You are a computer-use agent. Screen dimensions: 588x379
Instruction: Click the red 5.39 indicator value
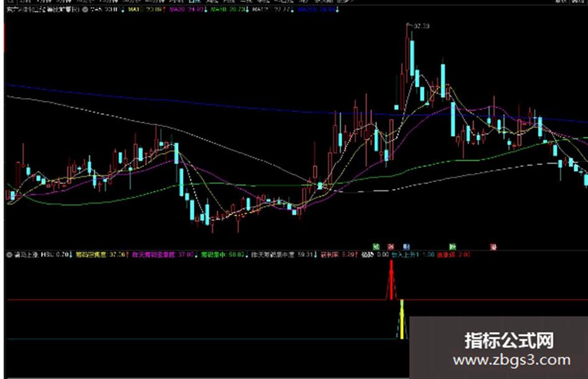[x=348, y=255]
